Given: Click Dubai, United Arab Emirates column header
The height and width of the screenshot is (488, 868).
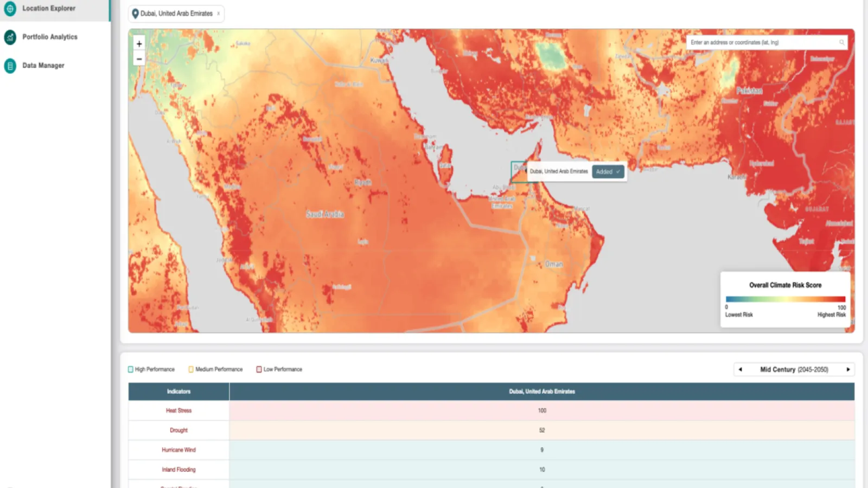Looking at the screenshot, I should [542, 391].
